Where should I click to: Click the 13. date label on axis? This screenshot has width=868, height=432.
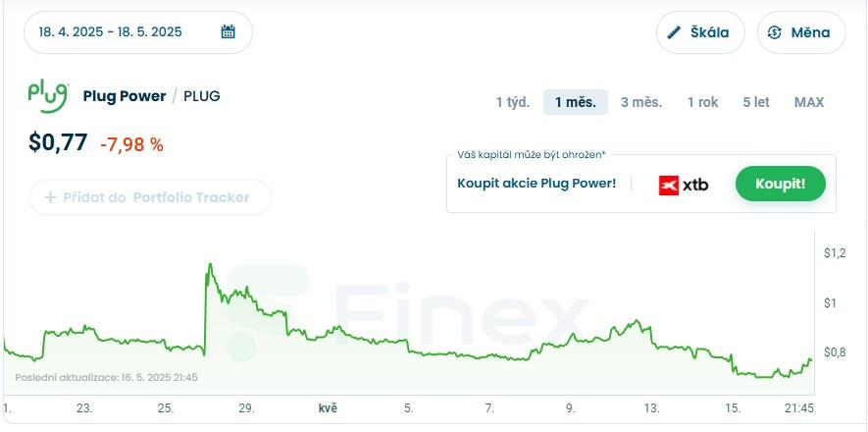[651, 409]
